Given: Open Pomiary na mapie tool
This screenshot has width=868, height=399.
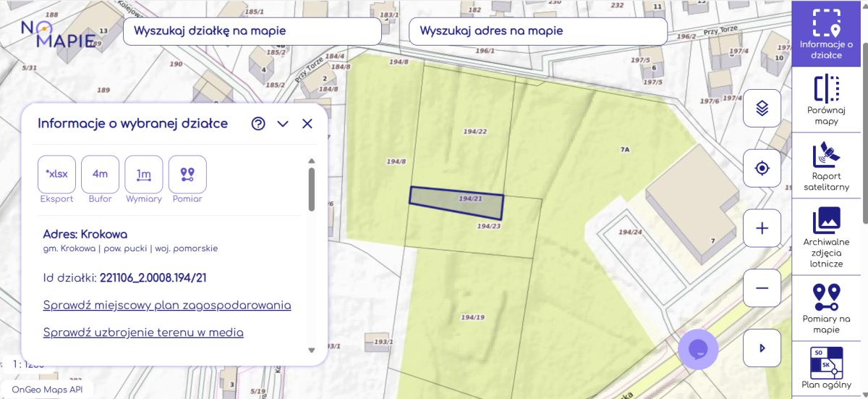Looking at the screenshot, I should [x=825, y=308].
